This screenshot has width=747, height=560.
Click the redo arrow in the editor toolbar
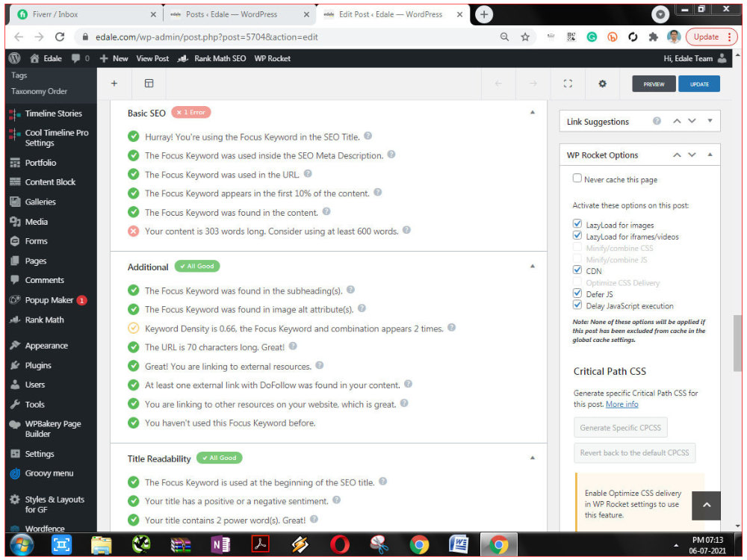(533, 84)
